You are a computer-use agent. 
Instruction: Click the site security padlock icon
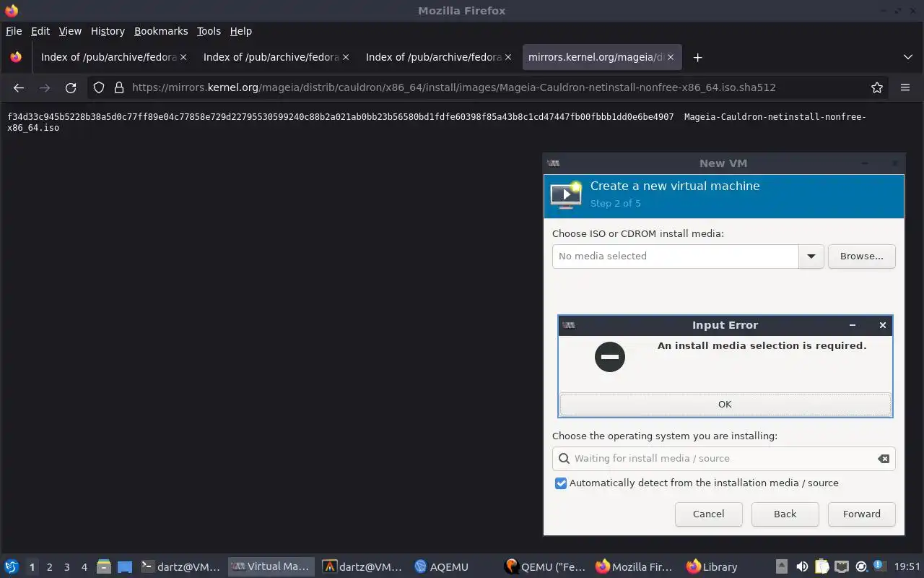coord(119,87)
